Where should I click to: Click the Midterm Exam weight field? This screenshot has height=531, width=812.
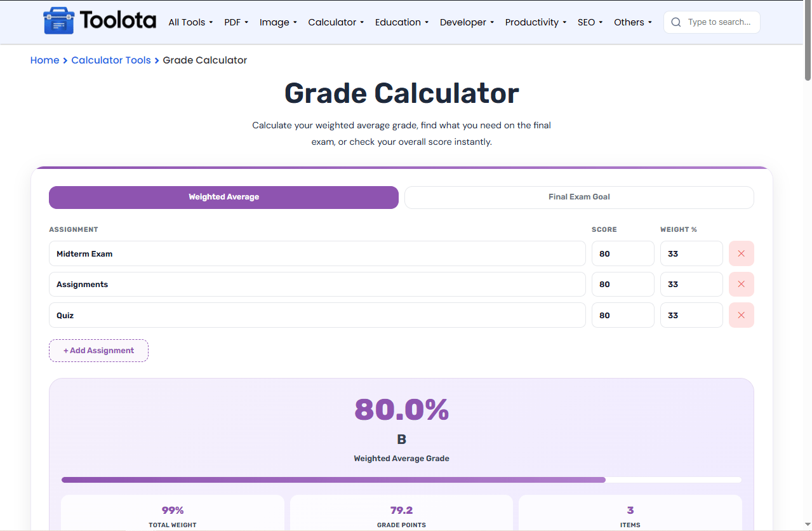coord(691,253)
